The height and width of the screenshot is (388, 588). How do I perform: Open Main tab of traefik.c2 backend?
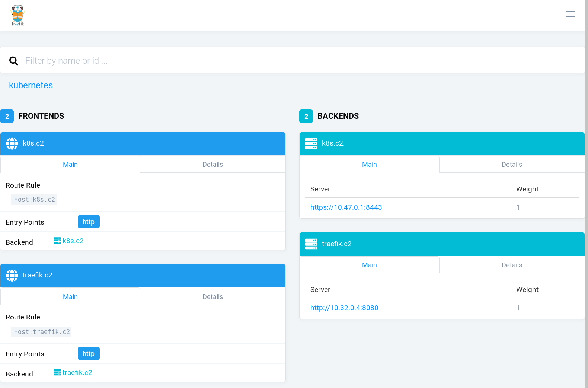coord(370,265)
